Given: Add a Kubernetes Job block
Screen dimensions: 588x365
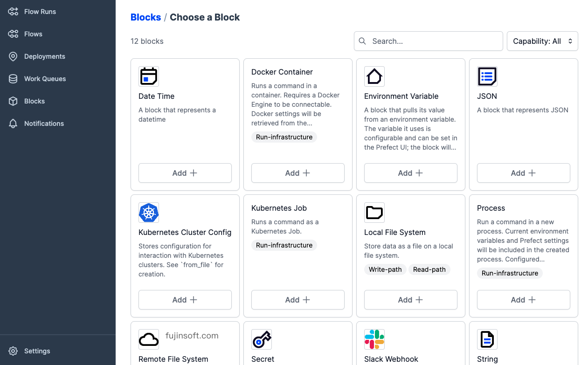Looking at the screenshot, I should 298,300.
